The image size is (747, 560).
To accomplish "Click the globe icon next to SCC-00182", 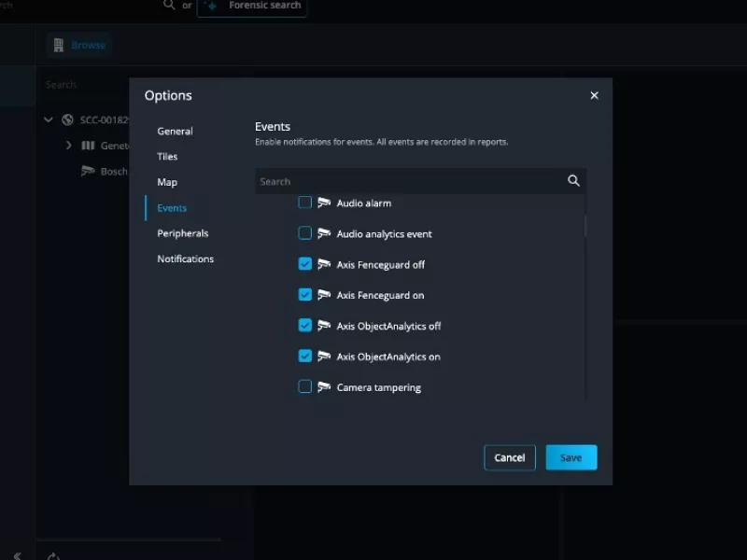I will [65, 119].
